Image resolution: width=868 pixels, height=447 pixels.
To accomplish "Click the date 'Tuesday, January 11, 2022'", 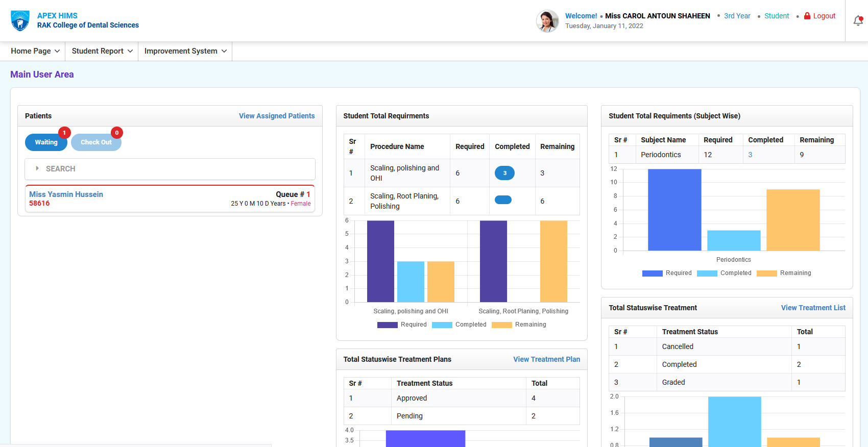I will click(x=604, y=26).
